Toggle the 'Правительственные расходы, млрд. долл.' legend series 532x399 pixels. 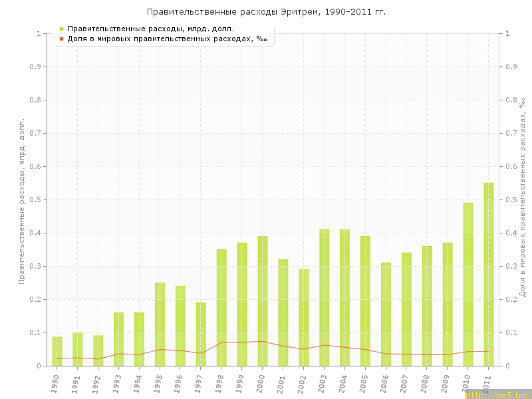click(151, 29)
